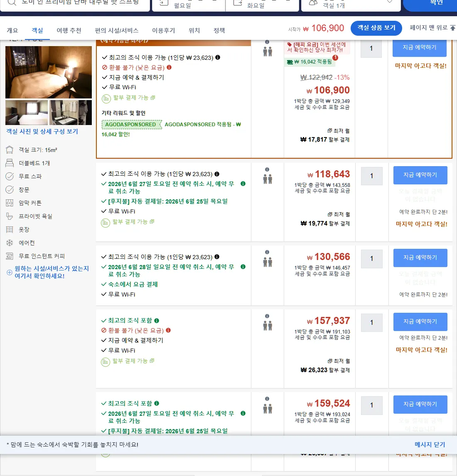Image resolution: width=457 pixels, height=476 pixels.
Task: Open 객실 사진 및 상세 구성 보기 link
Action: click(x=42, y=131)
